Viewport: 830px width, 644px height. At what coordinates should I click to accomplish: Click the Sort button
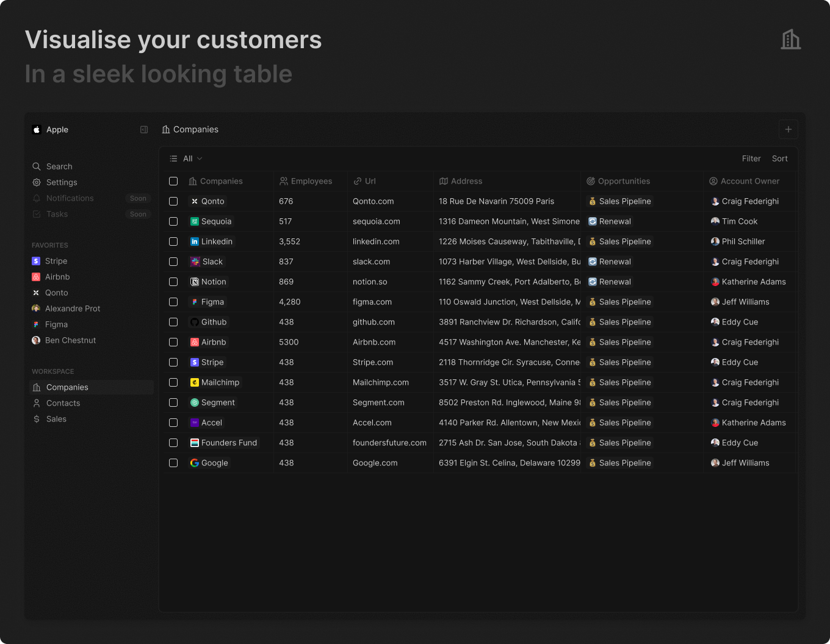[779, 159]
